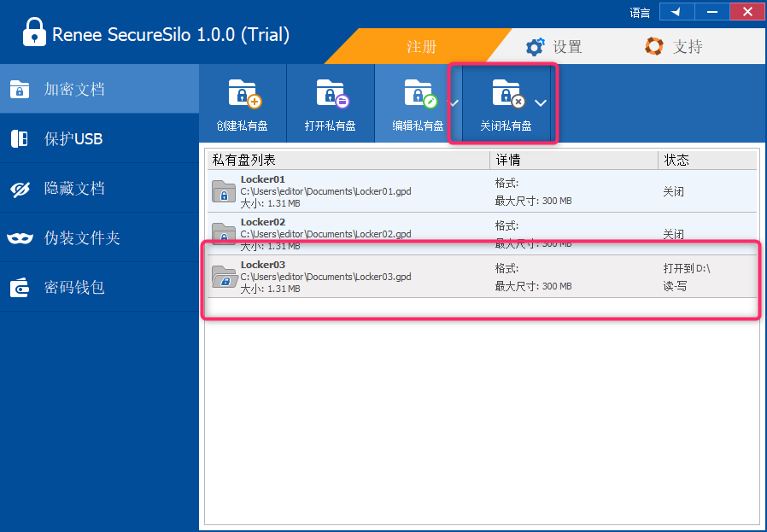The height and width of the screenshot is (532, 767).
Task: Click the wallet icon beside 密码钱包
Action: click(20, 288)
